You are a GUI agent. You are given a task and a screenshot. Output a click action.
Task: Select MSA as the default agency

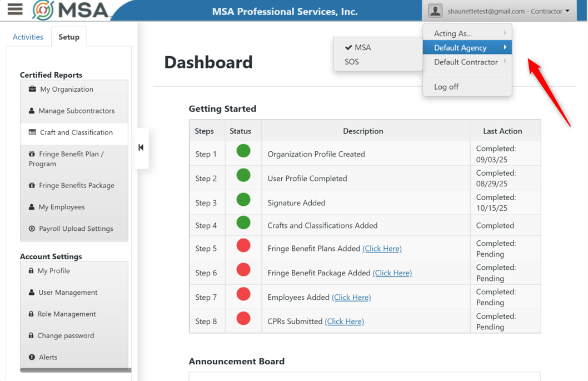(x=362, y=47)
